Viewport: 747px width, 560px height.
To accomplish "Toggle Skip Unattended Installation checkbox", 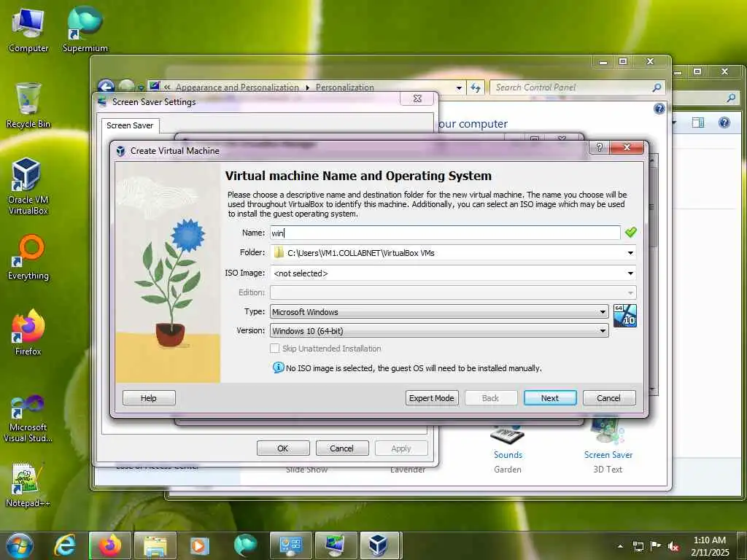I will point(274,349).
